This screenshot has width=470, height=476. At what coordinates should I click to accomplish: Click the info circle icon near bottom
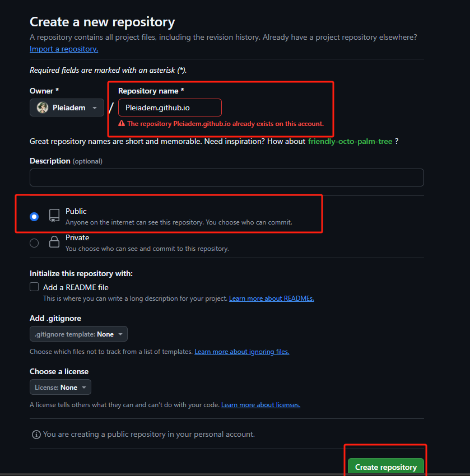pyautogui.click(x=36, y=435)
